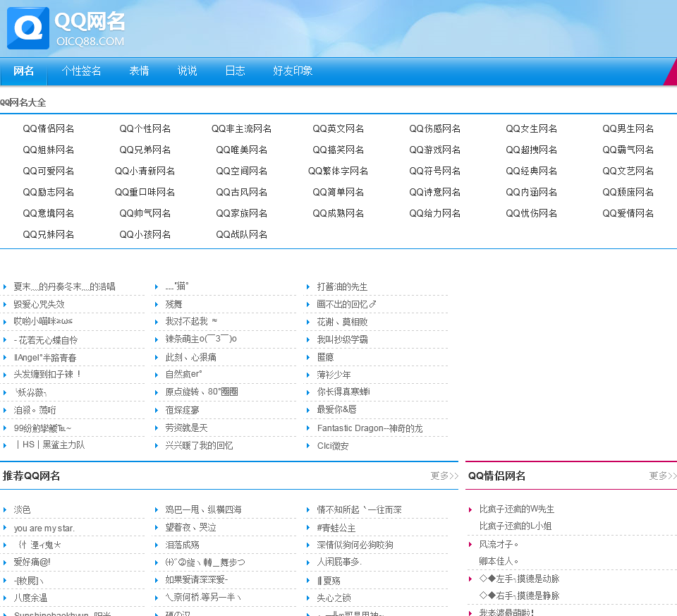Select QQ英文网名 category link

pyautogui.click(x=338, y=128)
